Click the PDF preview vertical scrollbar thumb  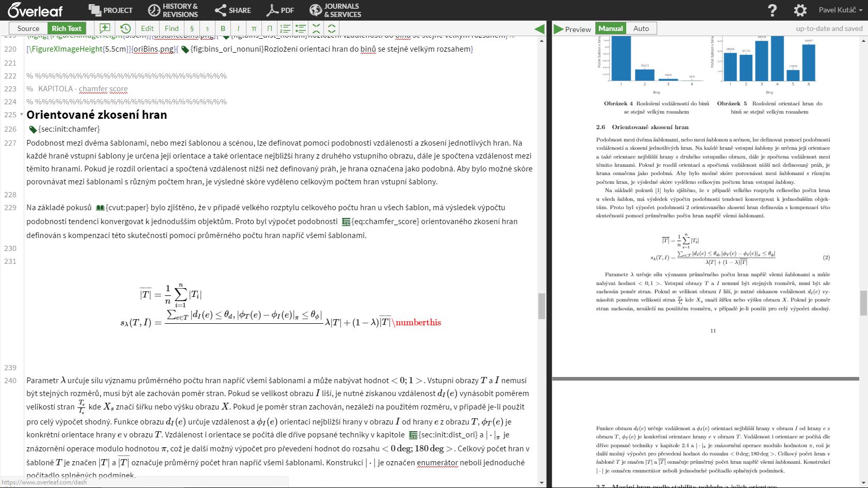(863, 303)
